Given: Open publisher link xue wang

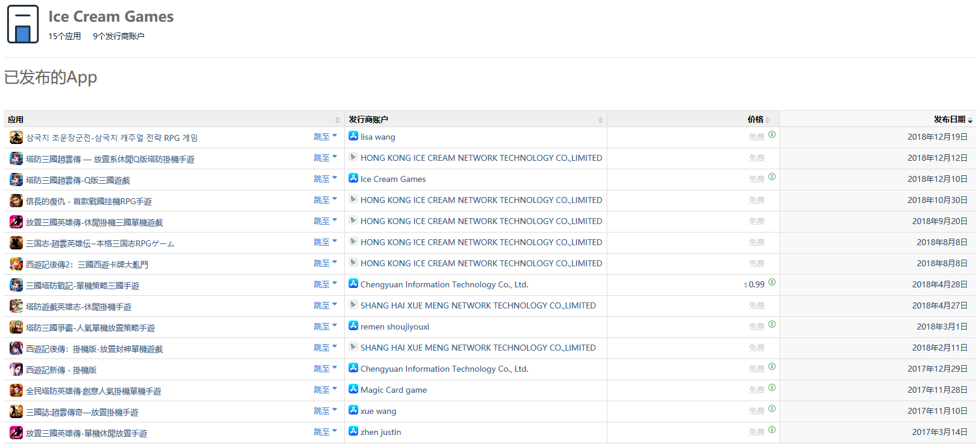Looking at the screenshot, I should (378, 411).
